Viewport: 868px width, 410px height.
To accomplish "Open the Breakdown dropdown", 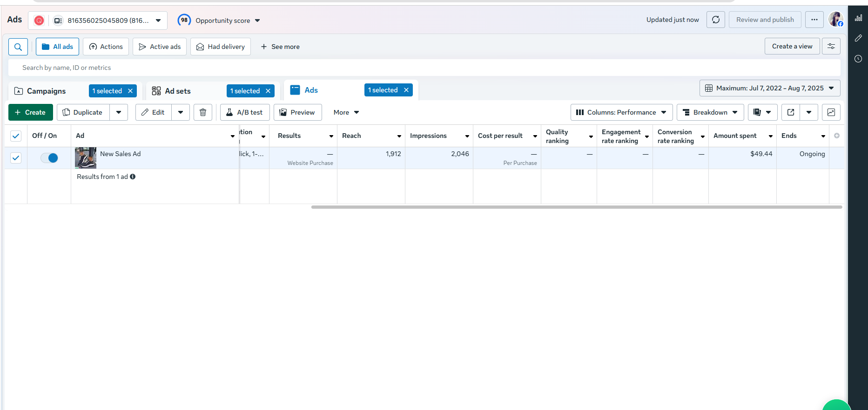I will 710,112.
